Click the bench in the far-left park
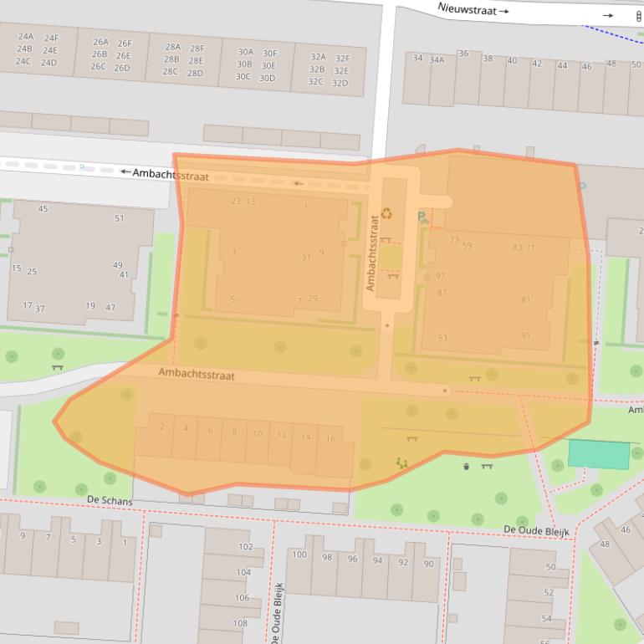The image size is (644, 644). [57, 367]
